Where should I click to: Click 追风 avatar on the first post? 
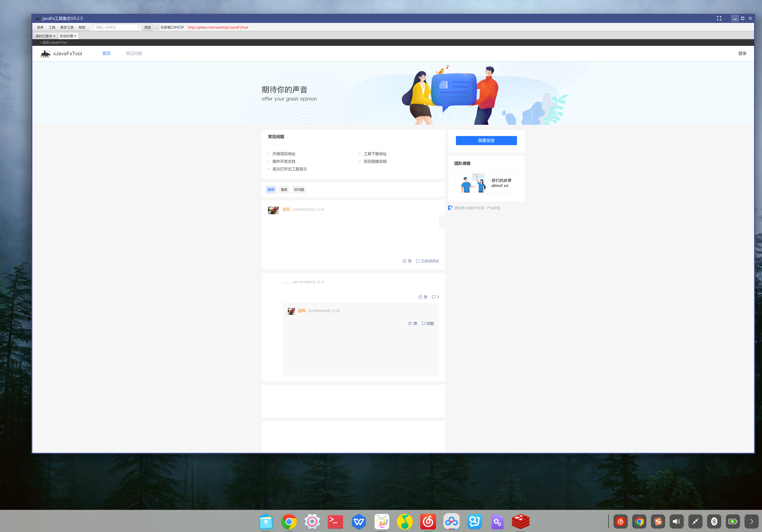(x=273, y=210)
